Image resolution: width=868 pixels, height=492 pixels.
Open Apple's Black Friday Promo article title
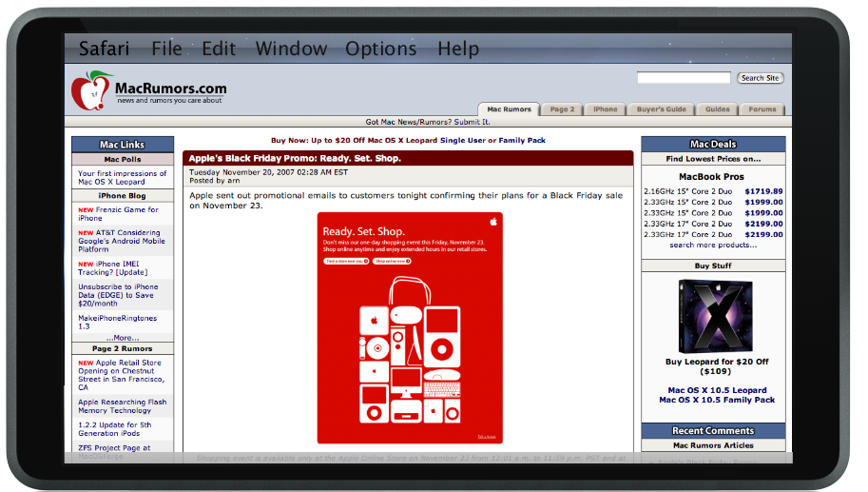pos(295,159)
